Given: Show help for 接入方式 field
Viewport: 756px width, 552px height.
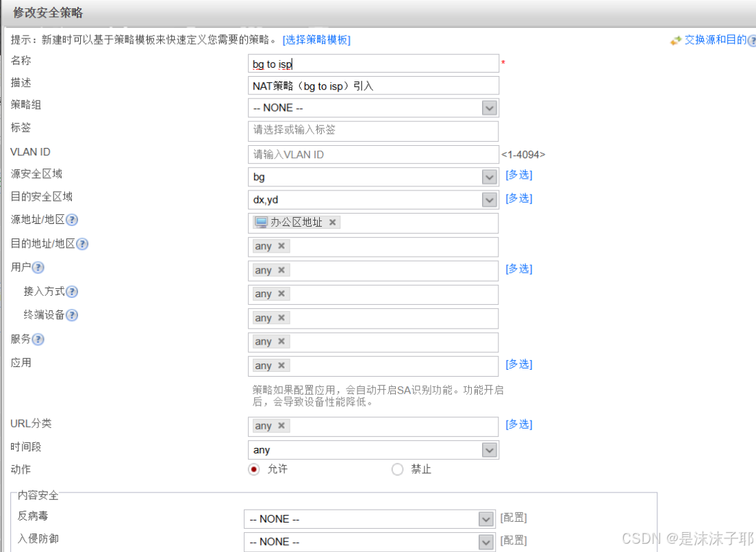Looking at the screenshot, I should [72, 292].
